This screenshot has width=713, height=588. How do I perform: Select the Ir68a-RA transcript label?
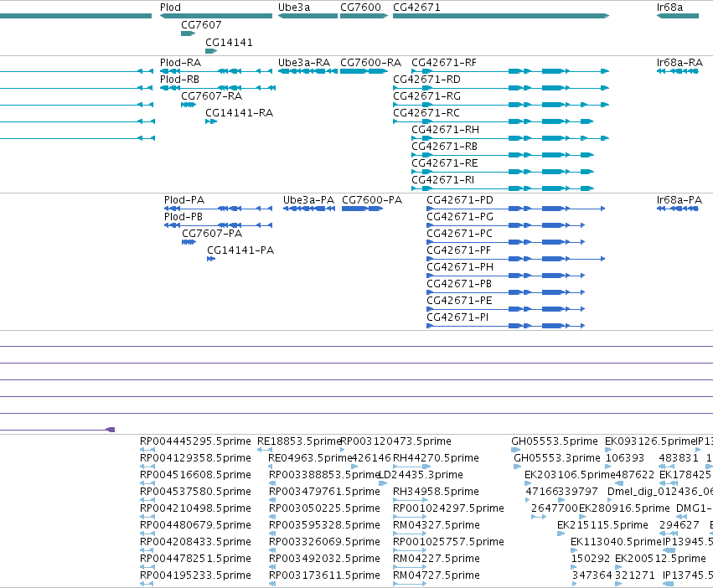(x=679, y=63)
